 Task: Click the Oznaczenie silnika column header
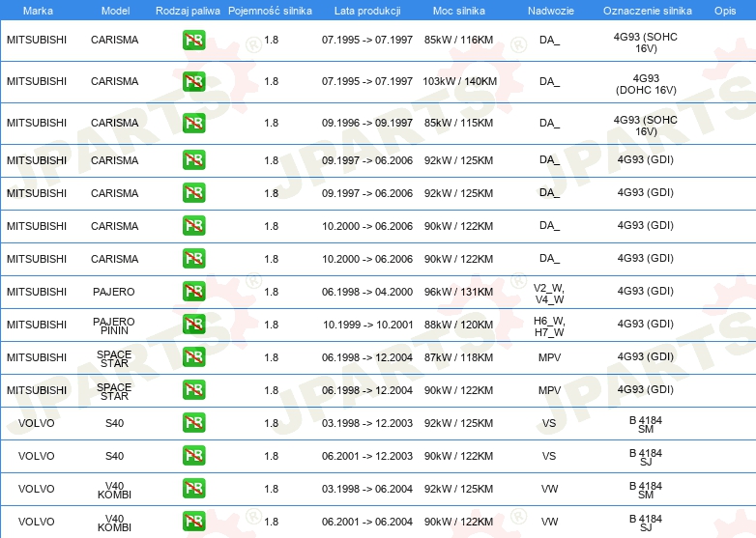(x=647, y=11)
